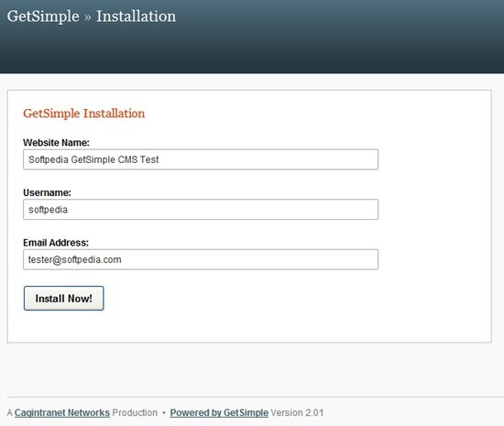Click the » separator in the header
Viewport: 504px width, 426px height.
point(87,17)
